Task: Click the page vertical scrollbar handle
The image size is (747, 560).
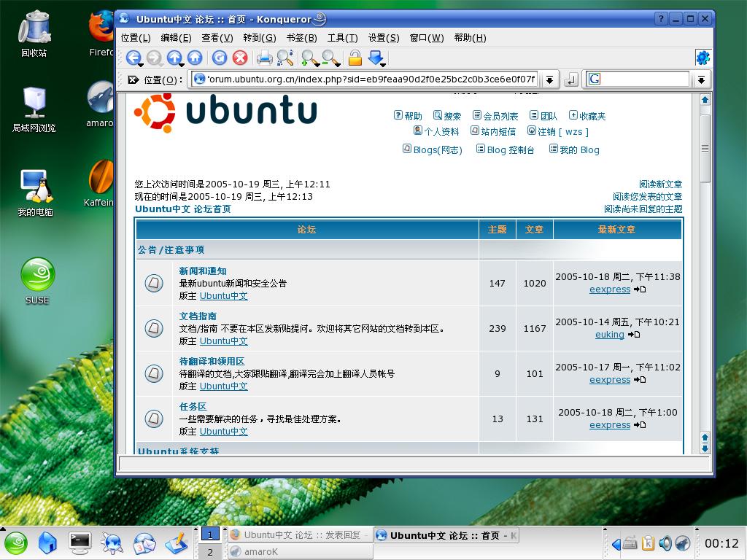Action: (705, 148)
